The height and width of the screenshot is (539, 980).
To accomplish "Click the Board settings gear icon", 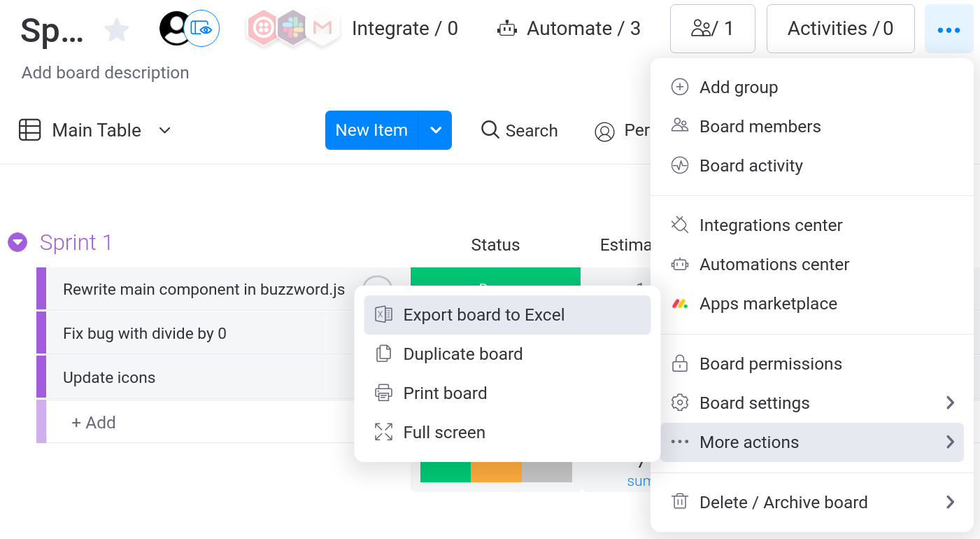I will 680,402.
